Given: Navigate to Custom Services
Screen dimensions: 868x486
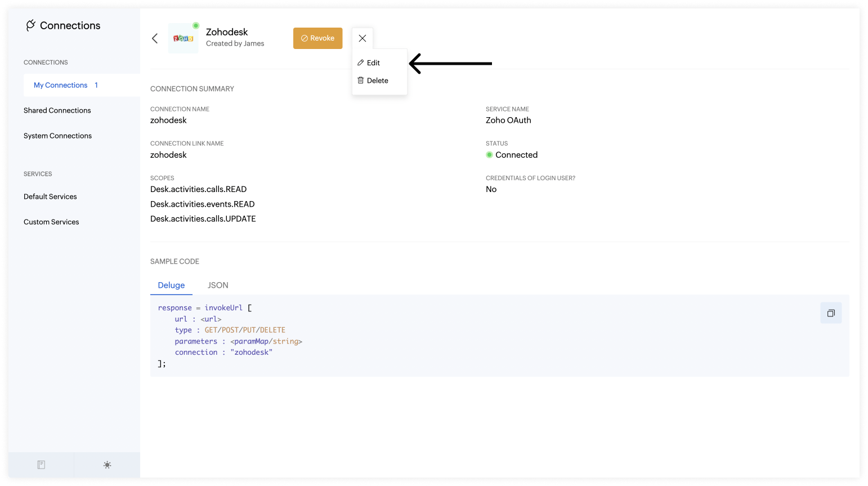Looking at the screenshot, I should coord(51,222).
